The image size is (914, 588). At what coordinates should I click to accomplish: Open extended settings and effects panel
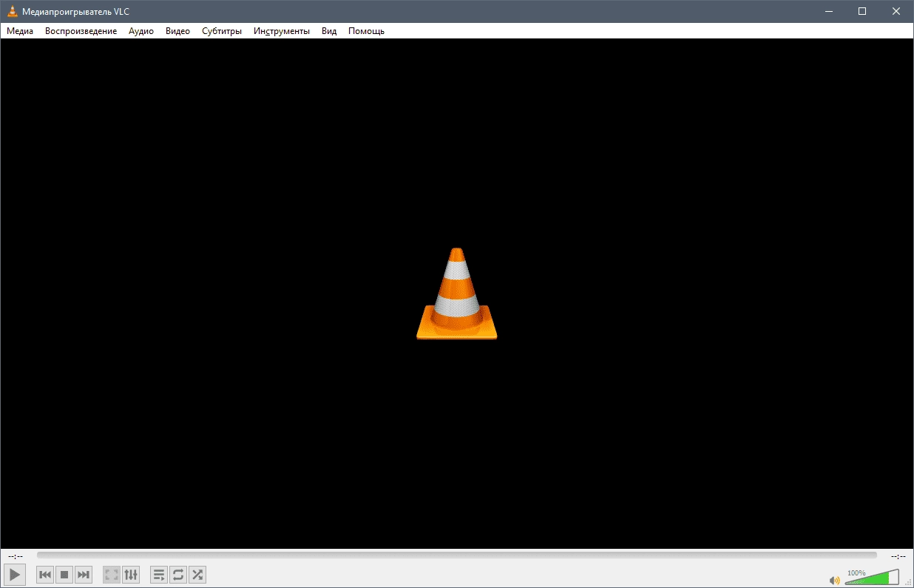click(x=131, y=575)
